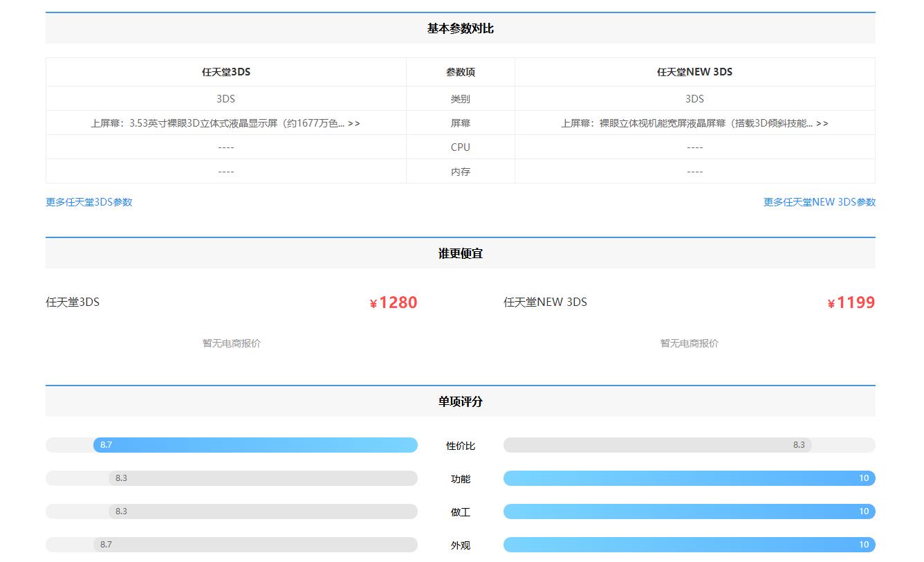Image resolution: width=924 pixels, height=562 pixels.
Task: Click the 单项评分 section banner
Action: tap(461, 401)
